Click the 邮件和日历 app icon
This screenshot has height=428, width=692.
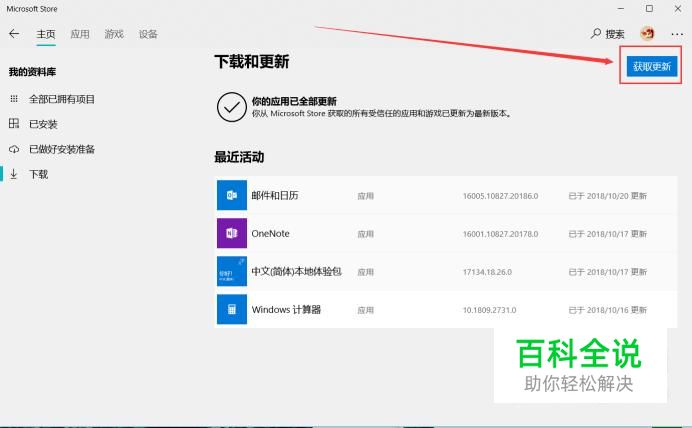click(232, 195)
